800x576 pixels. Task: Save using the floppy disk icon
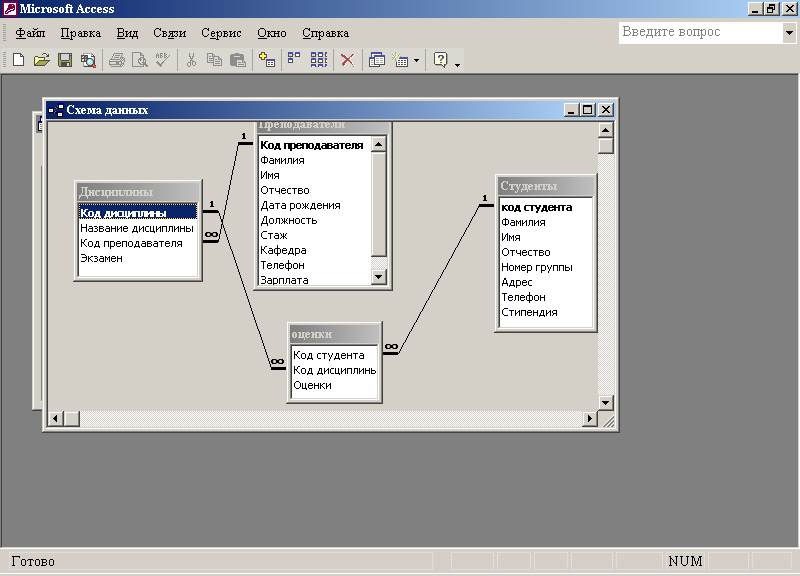click(x=65, y=60)
